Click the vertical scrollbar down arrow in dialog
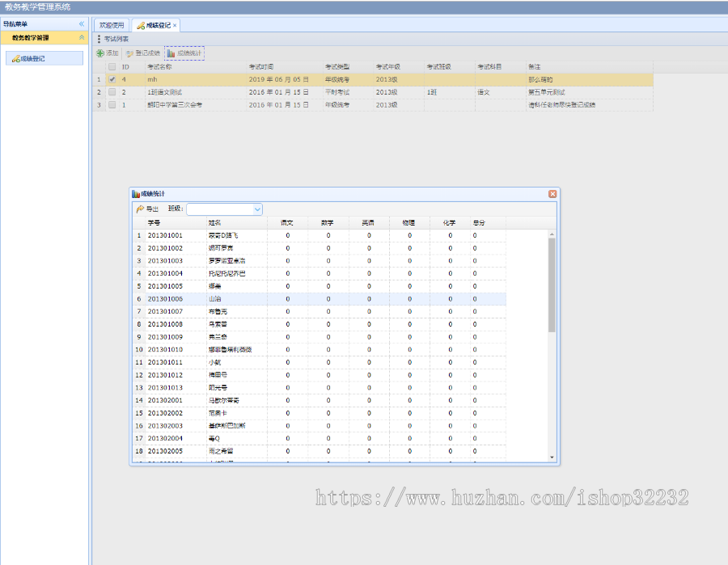 552,457
